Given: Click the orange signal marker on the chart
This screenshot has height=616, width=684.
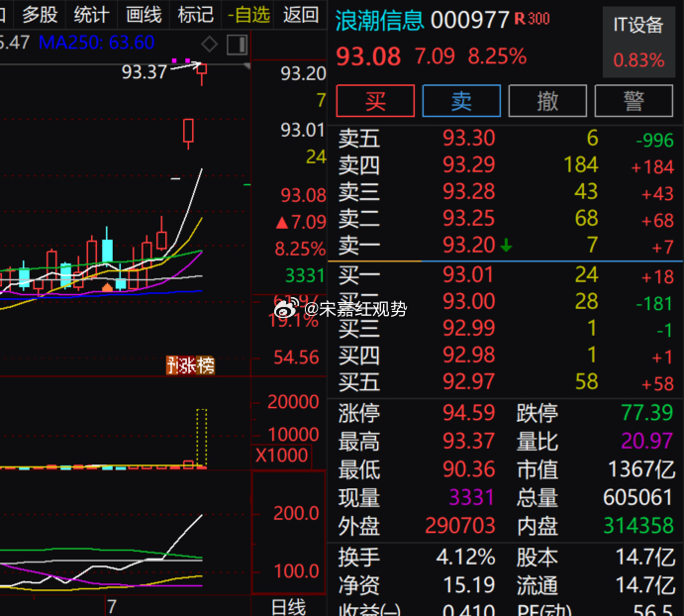Looking at the screenshot, I should pyautogui.click(x=107, y=287).
